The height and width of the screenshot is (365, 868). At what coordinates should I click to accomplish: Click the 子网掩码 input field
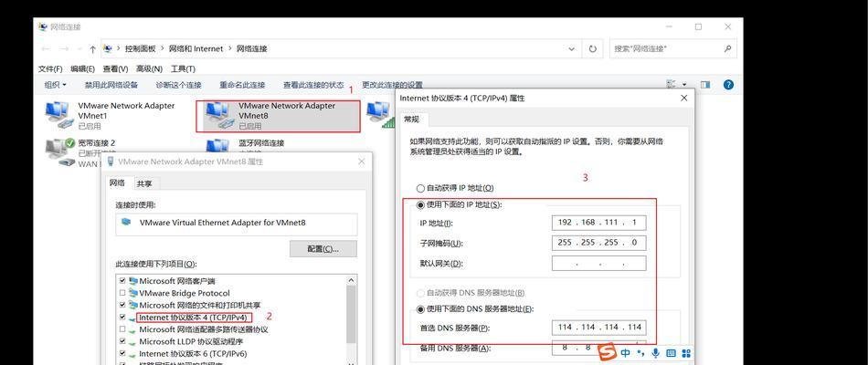599,243
